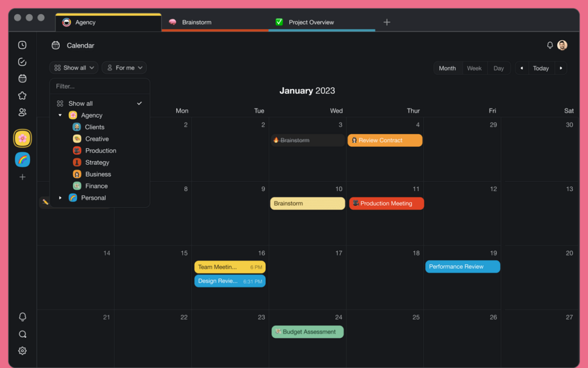Open the people icon in left sidebar
This screenshot has height=368, width=588.
click(x=22, y=112)
